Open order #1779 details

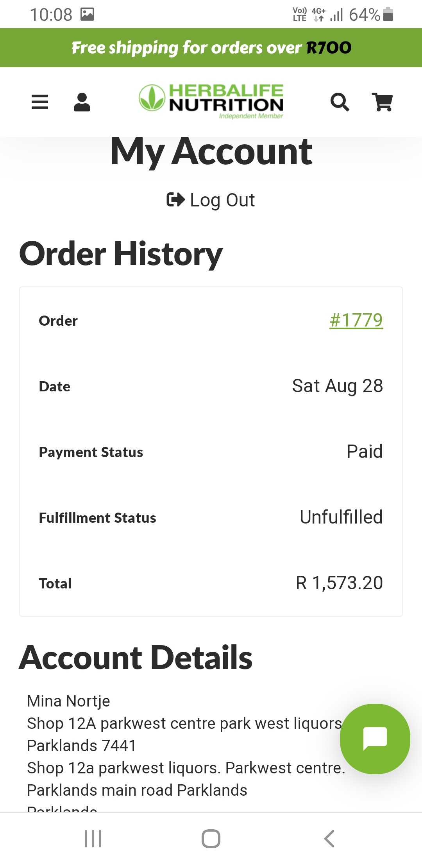tap(356, 320)
